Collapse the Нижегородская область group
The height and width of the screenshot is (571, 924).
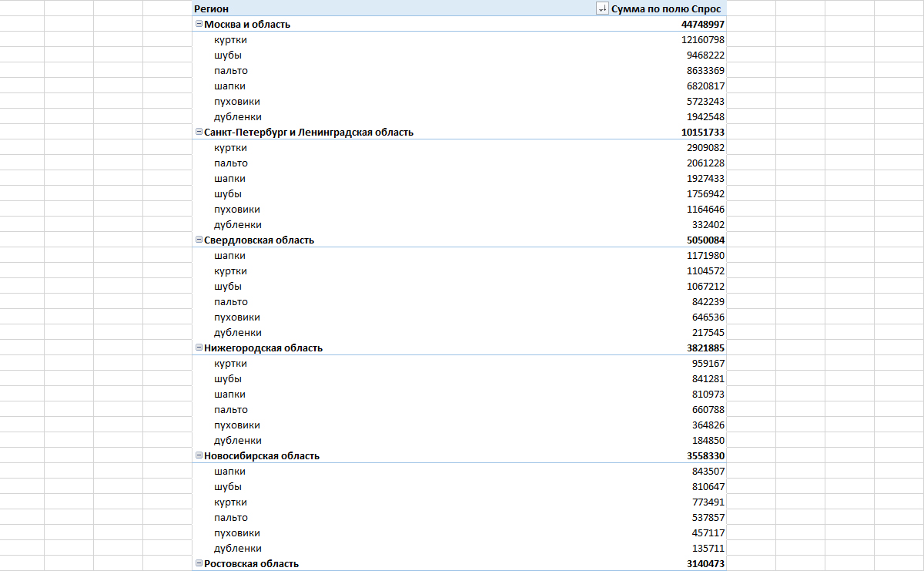pyautogui.click(x=199, y=348)
